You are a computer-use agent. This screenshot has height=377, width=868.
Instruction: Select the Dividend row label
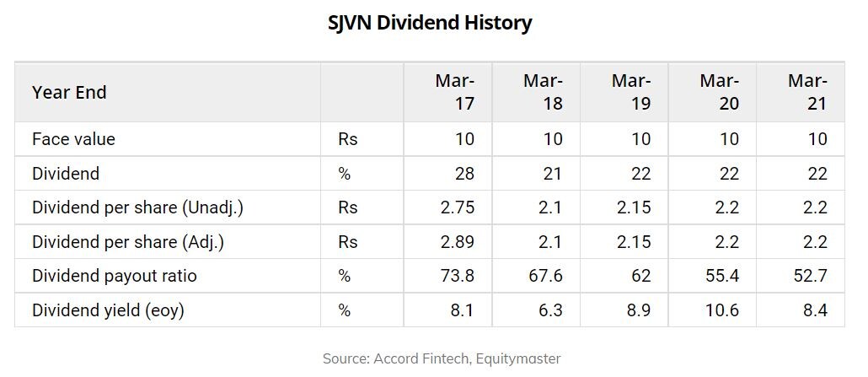(x=66, y=174)
